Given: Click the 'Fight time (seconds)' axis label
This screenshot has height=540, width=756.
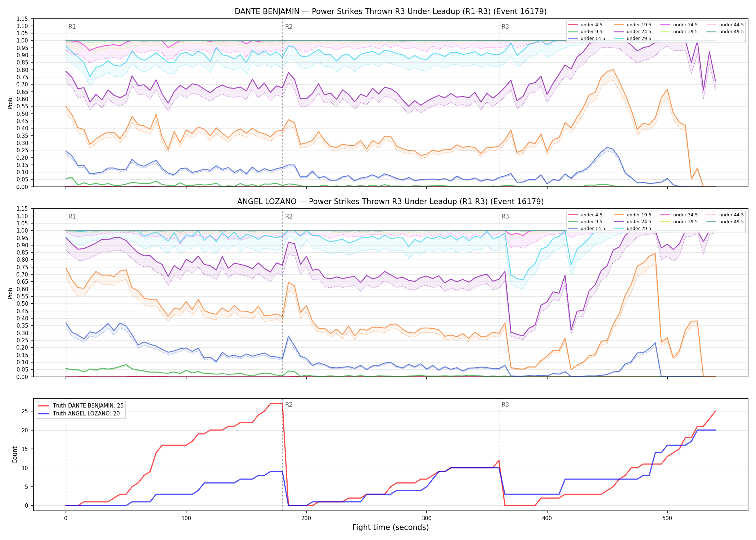Looking at the screenshot, I should pyautogui.click(x=391, y=527).
